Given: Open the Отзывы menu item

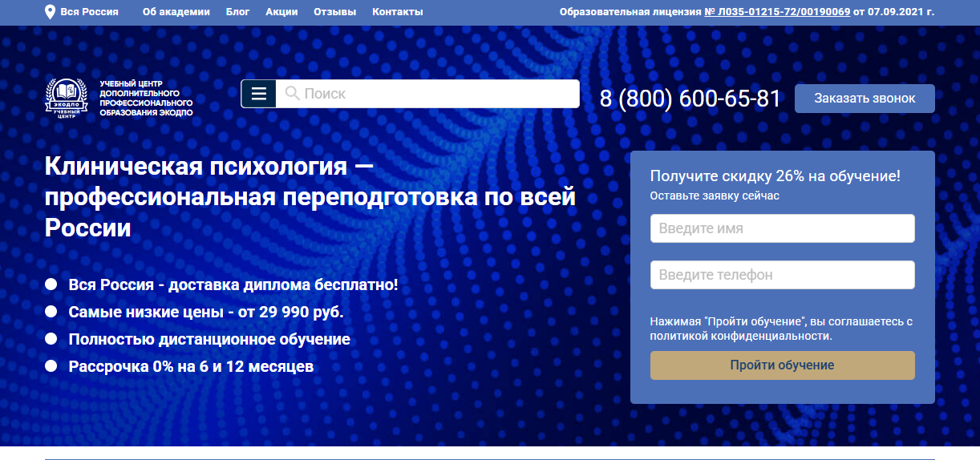Looking at the screenshot, I should (x=335, y=12).
